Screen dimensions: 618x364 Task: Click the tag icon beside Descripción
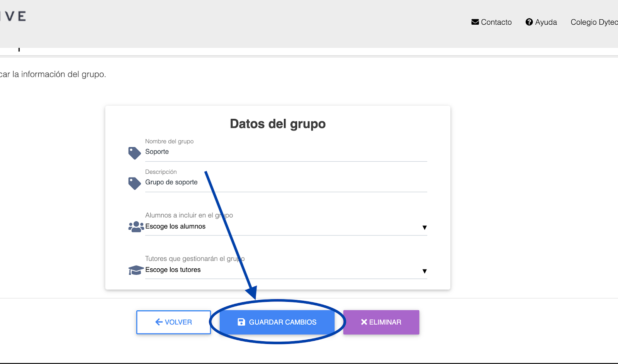pyautogui.click(x=134, y=183)
